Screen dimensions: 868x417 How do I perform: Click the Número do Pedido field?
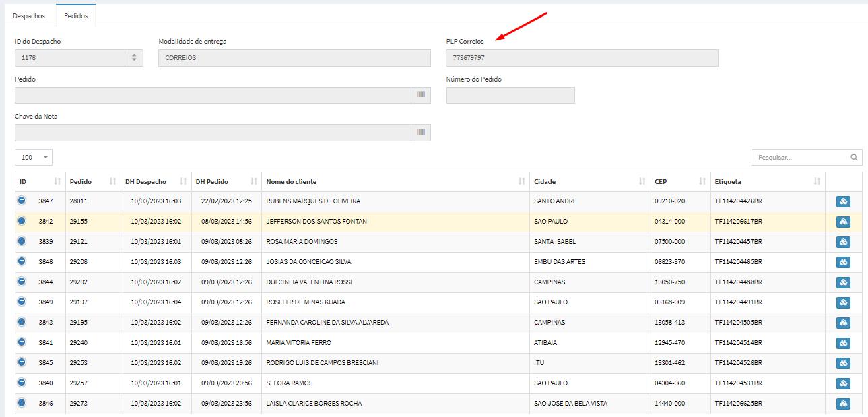pos(510,95)
